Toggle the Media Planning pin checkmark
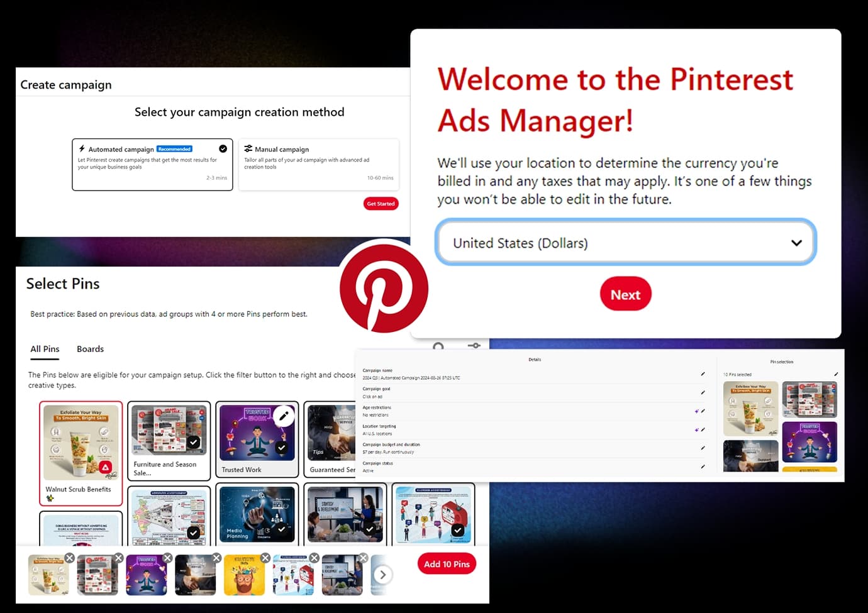The width and height of the screenshot is (868, 613). [281, 529]
